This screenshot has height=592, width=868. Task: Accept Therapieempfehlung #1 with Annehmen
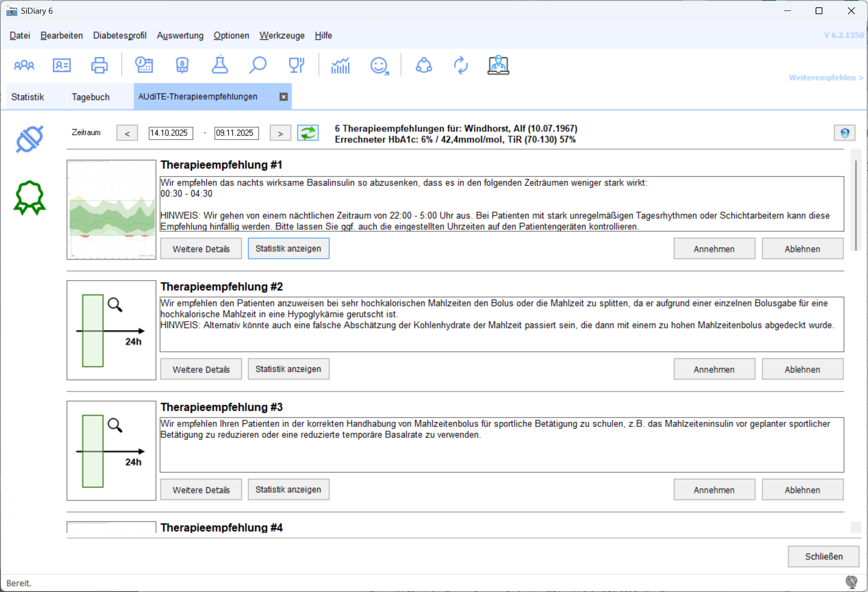(714, 249)
